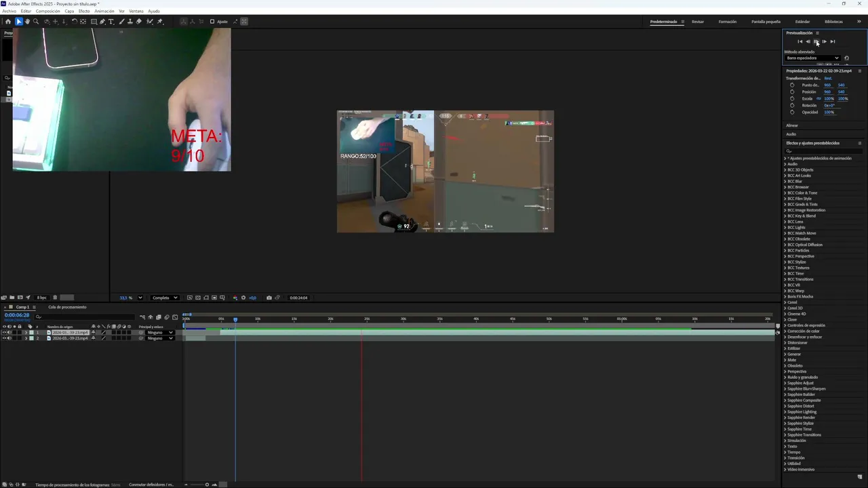Switch to the Revisar workspace
Viewport: 868px width, 488px height.
click(x=698, y=22)
